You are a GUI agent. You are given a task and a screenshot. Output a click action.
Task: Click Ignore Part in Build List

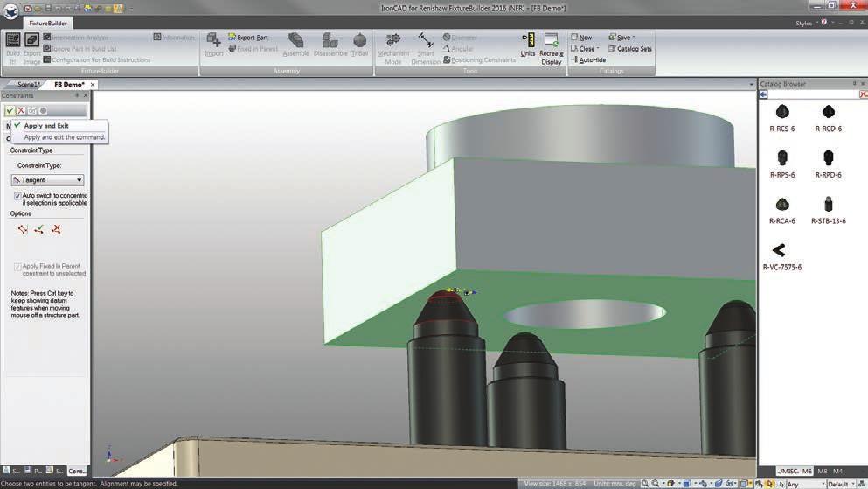click(x=80, y=48)
